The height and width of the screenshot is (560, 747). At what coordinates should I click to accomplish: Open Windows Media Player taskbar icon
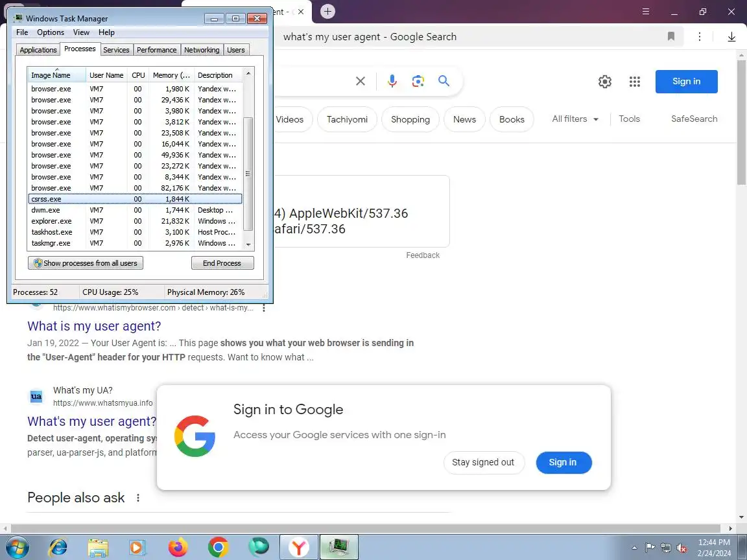click(x=137, y=547)
